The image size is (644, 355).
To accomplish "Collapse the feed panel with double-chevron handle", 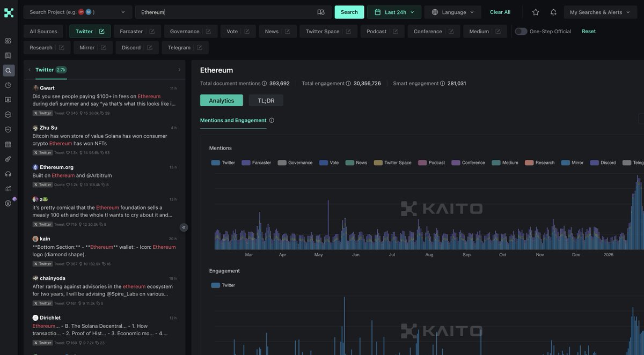I will click(x=184, y=227).
